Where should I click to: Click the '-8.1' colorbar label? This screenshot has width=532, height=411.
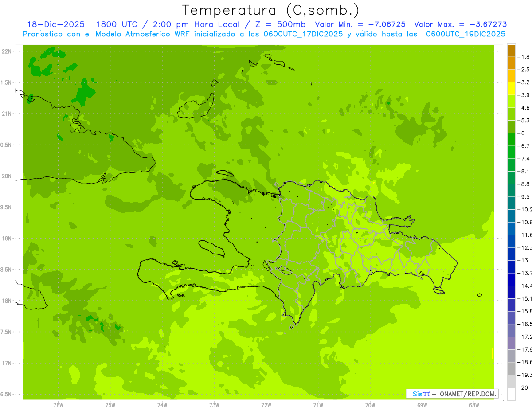click(524, 171)
